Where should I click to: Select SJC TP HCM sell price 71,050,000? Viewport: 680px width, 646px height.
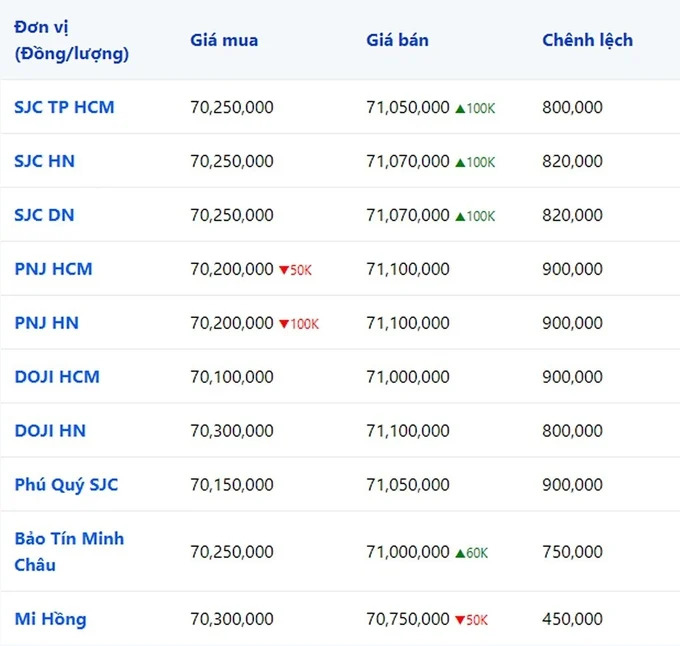[x=408, y=107]
